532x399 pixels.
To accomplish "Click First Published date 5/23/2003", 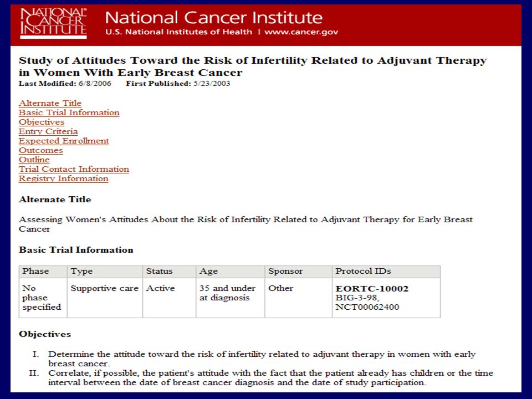I will 212,84.
